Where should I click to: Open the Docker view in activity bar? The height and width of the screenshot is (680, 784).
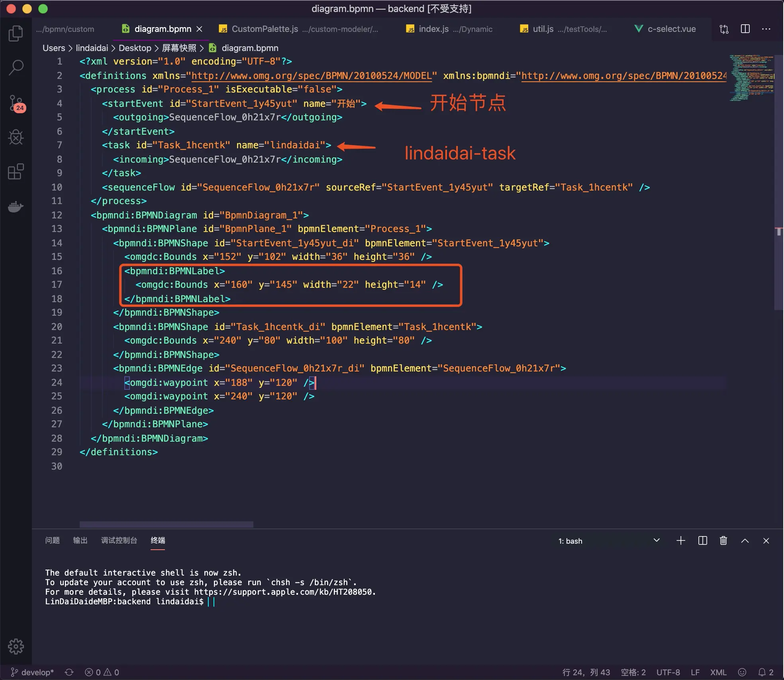pyautogui.click(x=16, y=206)
